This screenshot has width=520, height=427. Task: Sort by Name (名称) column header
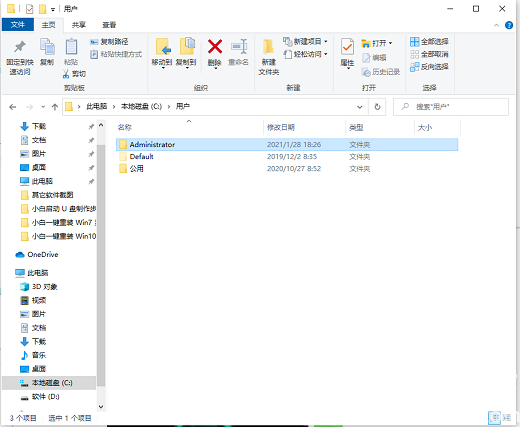pyautogui.click(x=189, y=127)
